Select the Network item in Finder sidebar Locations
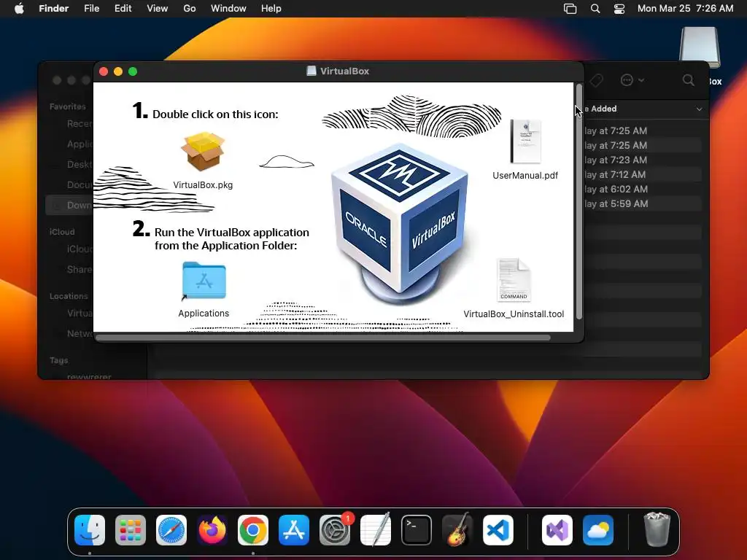This screenshot has height=560, width=747. (79, 334)
